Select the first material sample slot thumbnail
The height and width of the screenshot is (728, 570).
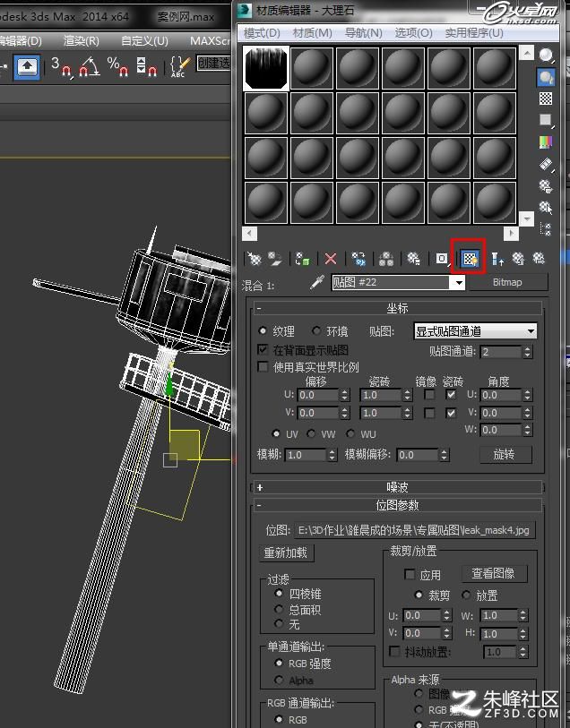265,68
